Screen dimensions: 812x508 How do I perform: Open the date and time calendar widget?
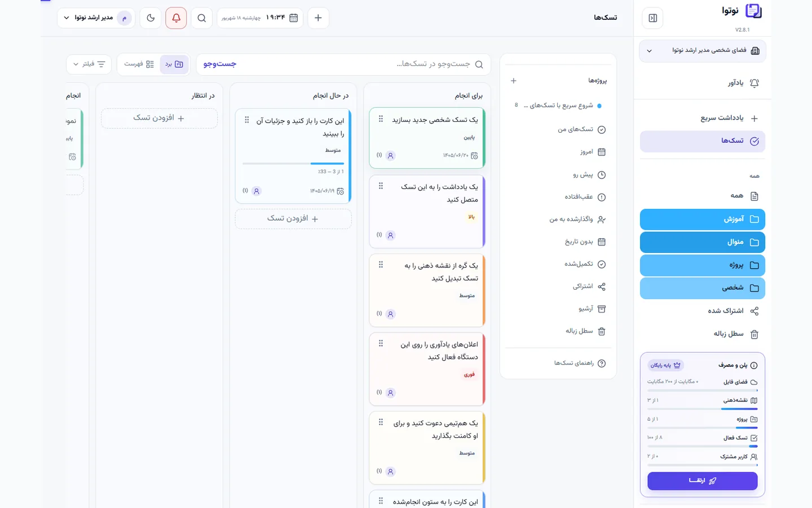point(260,18)
